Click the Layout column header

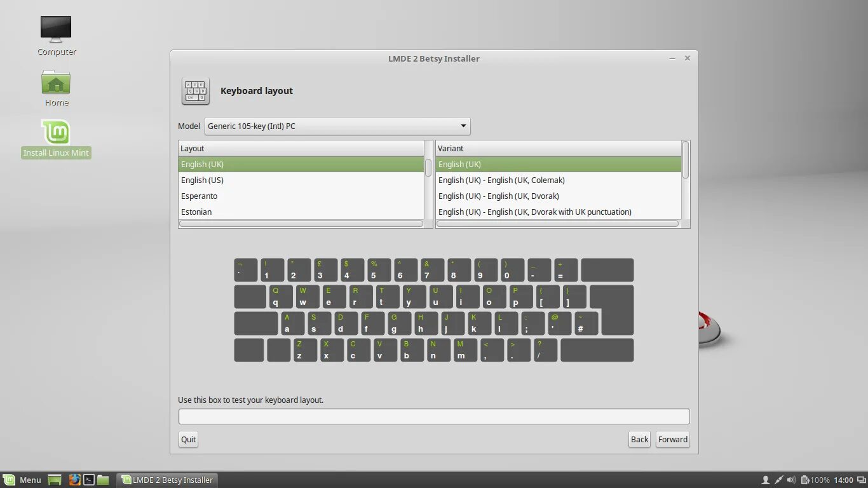[x=301, y=148]
